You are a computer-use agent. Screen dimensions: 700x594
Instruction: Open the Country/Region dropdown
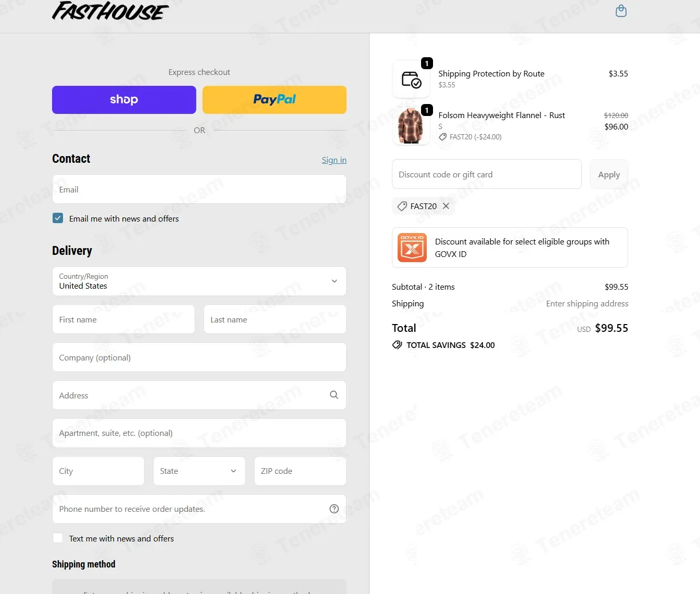point(199,281)
